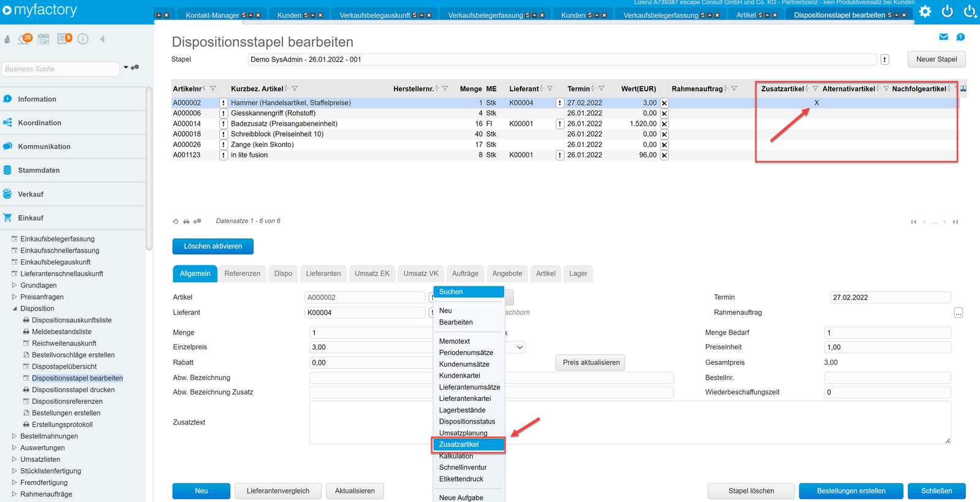
Task: Click the ellipsis button beside Rahmenauftrag
Action: [959, 313]
